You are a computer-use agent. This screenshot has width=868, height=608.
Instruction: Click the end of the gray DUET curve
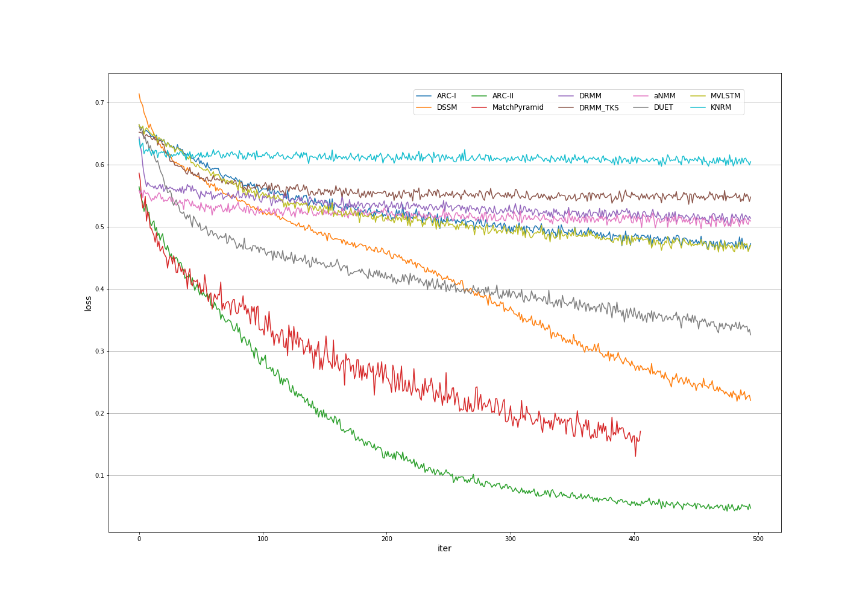[x=750, y=335]
